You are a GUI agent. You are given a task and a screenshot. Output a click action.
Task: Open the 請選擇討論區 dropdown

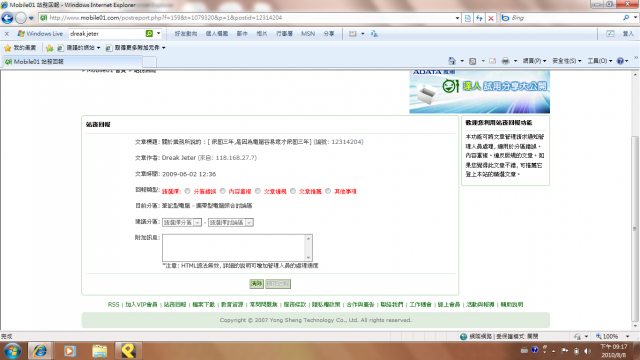click(231, 222)
